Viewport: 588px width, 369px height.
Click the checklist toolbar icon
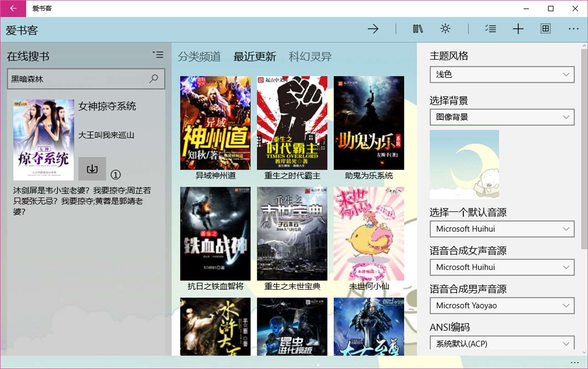coord(490,29)
